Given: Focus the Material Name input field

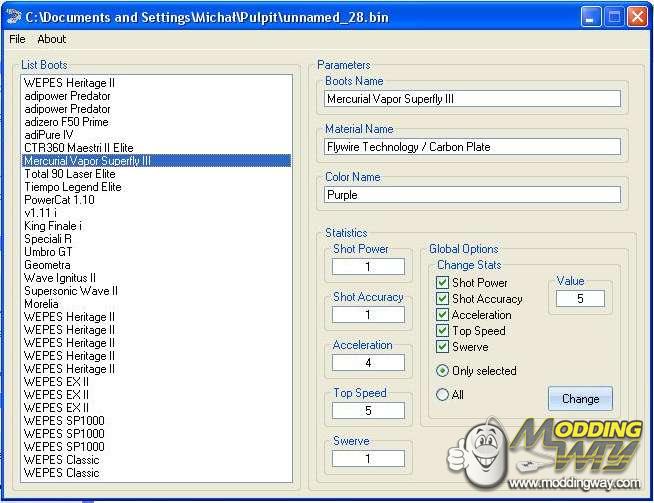Looking at the screenshot, I should (x=472, y=147).
